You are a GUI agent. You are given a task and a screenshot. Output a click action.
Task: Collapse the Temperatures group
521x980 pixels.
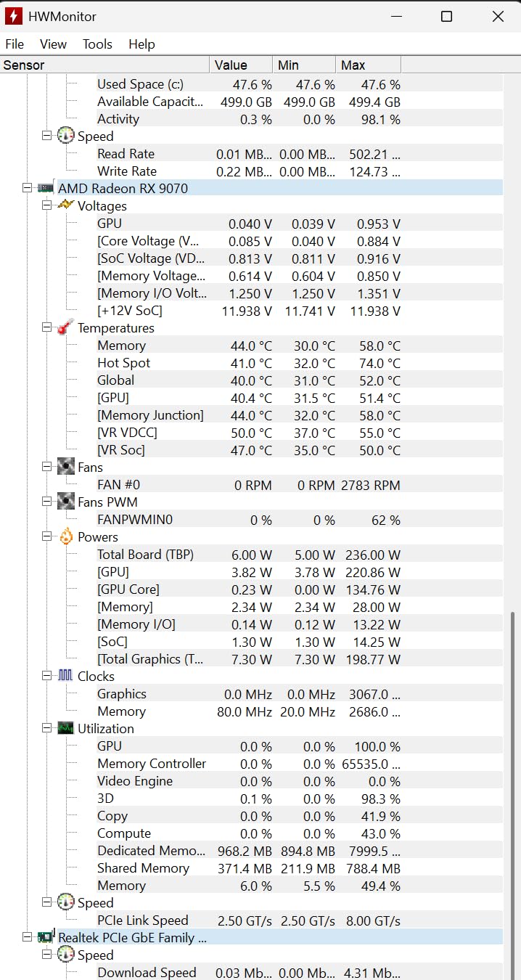[x=46, y=327]
